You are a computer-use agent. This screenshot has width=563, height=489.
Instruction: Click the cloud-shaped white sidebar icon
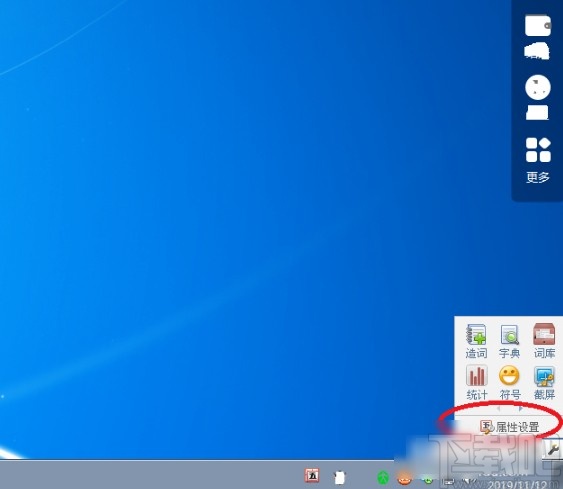pyautogui.click(x=537, y=51)
